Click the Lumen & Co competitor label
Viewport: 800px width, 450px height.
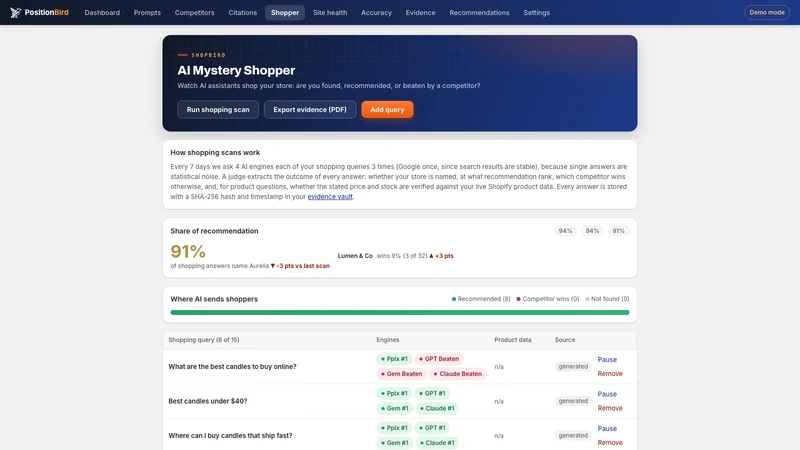pyautogui.click(x=355, y=256)
